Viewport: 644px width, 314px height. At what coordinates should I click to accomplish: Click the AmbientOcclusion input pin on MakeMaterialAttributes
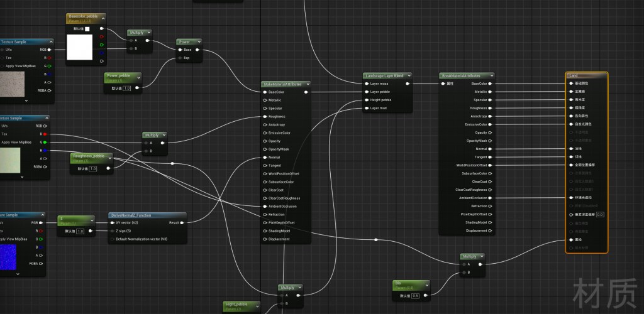click(265, 206)
